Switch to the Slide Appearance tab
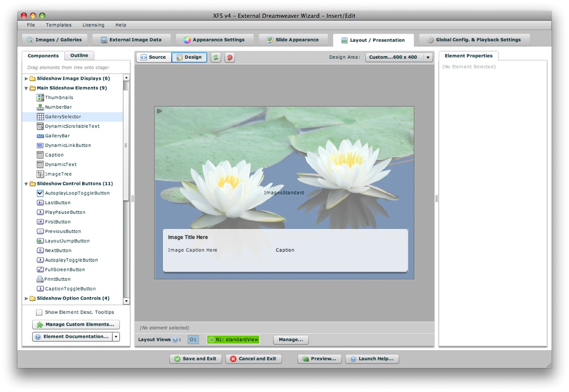Screen dimensions: 569x392 coord(292,40)
